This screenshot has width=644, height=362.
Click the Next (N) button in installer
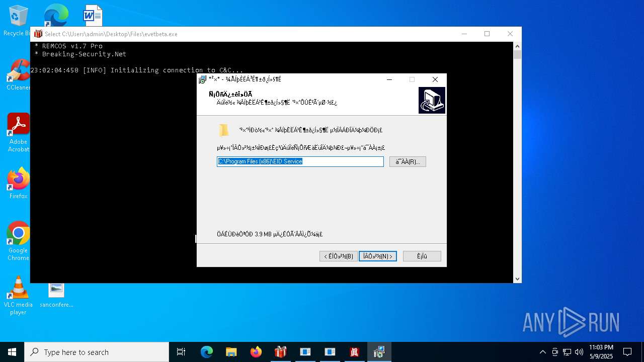[x=378, y=256]
